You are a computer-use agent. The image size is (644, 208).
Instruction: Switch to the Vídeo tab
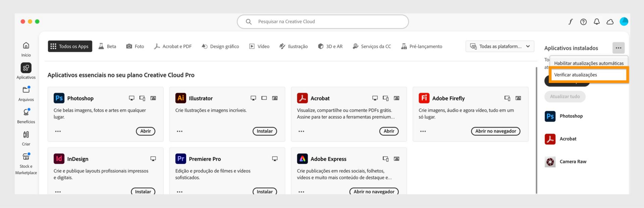[x=259, y=46]
